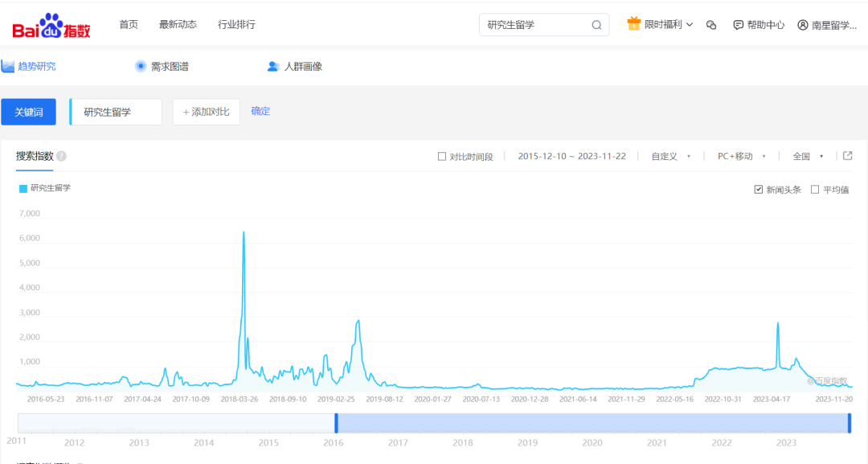868x464 pixels.
Task: Switch to 需求图谱 tab
Action: tap(170, 67)
